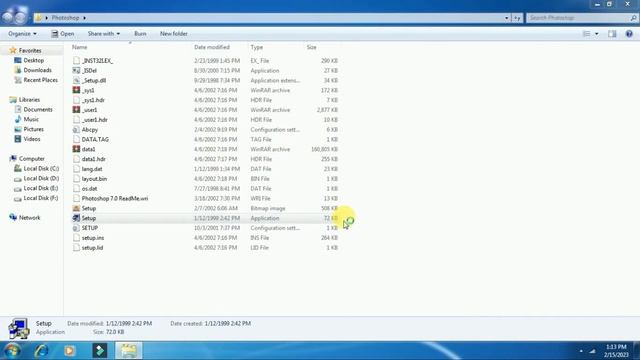The height and width of the screenshot is (360, 640).
Task: Open Local Disk (D:)
Action: tap(41, 178)
